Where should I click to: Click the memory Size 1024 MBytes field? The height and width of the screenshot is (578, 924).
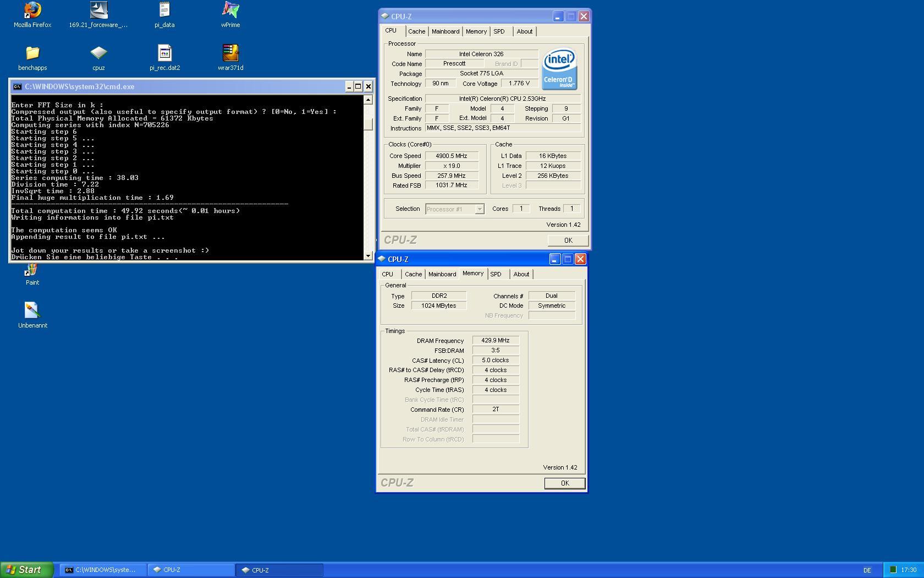click(x=439, y=306)
